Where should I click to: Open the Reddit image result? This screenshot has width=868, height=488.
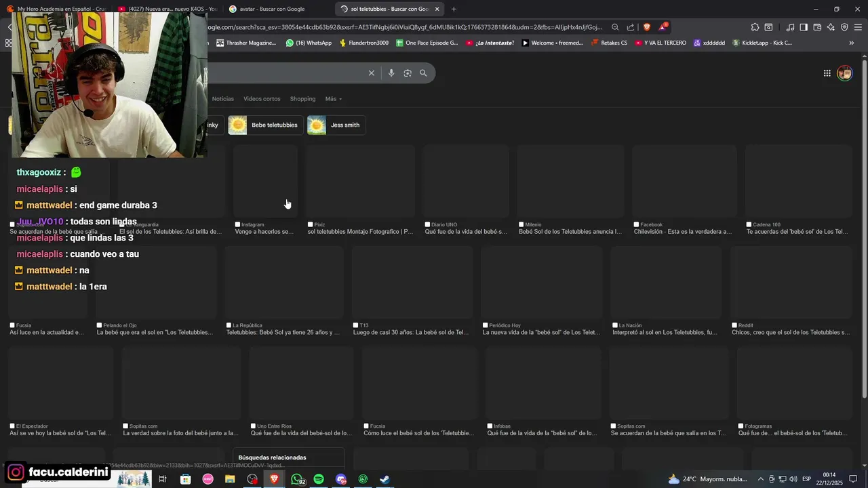(791, 291)
